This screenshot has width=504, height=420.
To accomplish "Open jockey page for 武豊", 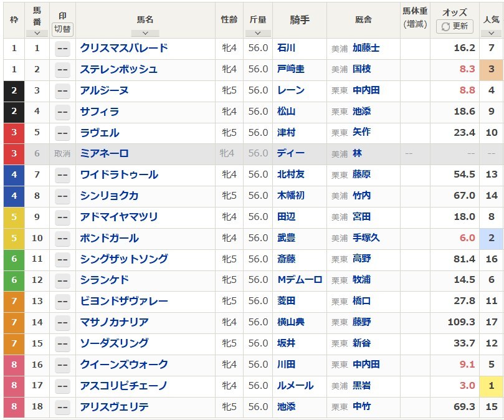I will [286, 238].
